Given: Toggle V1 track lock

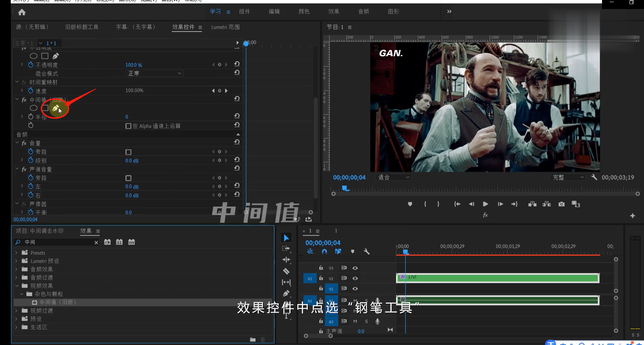Looking at the screenshot, I should [x=321, y=288].
